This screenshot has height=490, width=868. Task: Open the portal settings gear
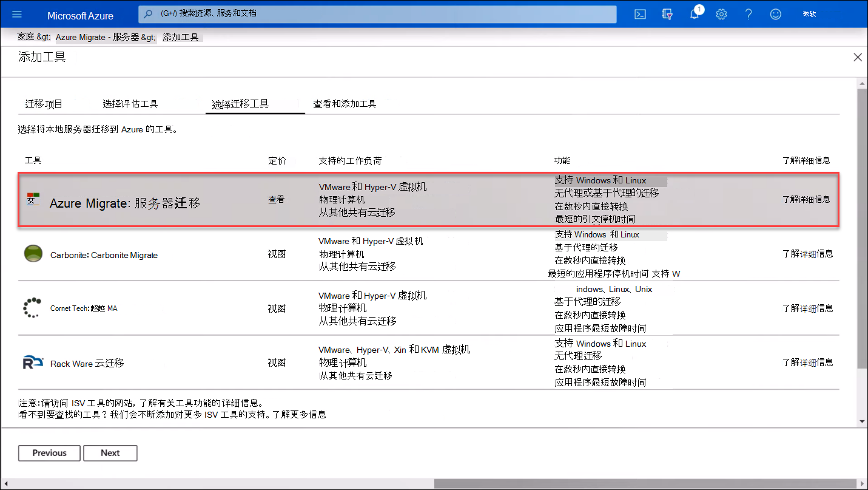pyautogui.click(x=721, y=15)
